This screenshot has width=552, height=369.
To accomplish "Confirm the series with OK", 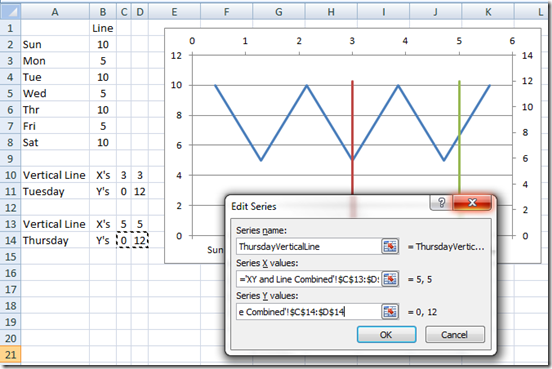I will tap(386, 334).
